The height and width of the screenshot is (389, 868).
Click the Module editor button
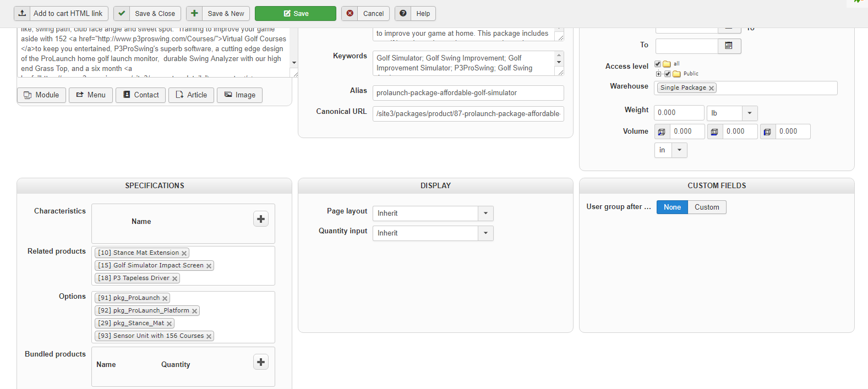41,95
